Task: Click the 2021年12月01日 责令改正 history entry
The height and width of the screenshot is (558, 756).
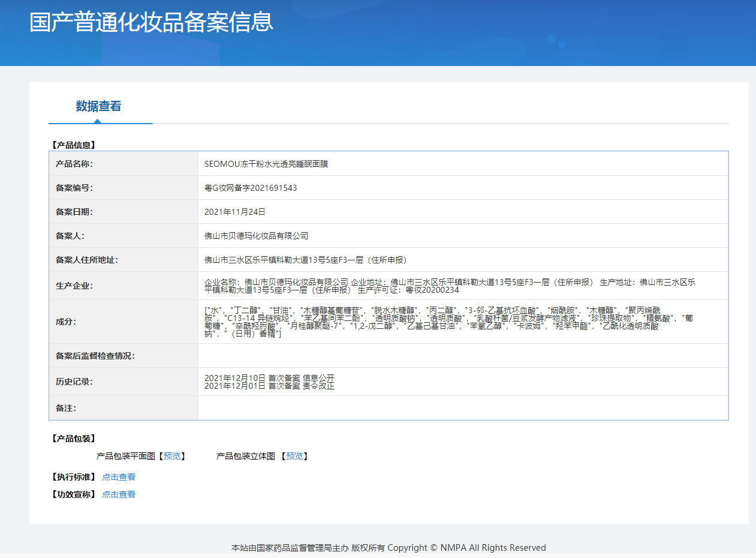Action: pyautogui.click(x=269, y=386)
